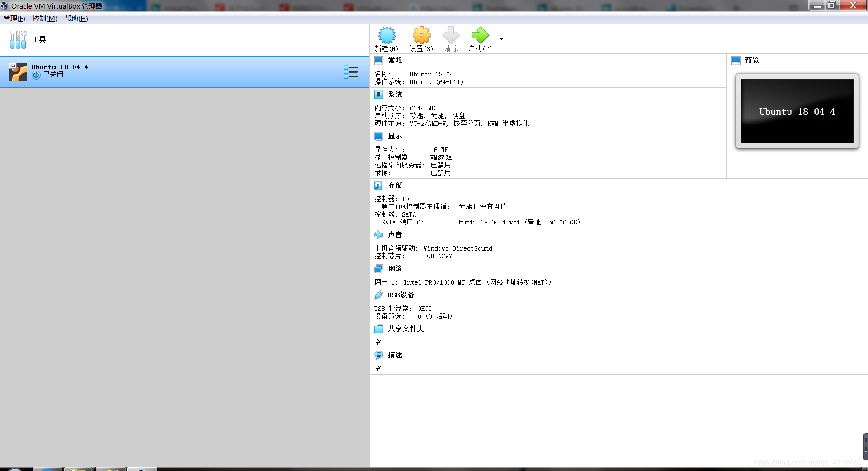Open the 系统 section header link
Screen dimensions: 868x471
395,94
